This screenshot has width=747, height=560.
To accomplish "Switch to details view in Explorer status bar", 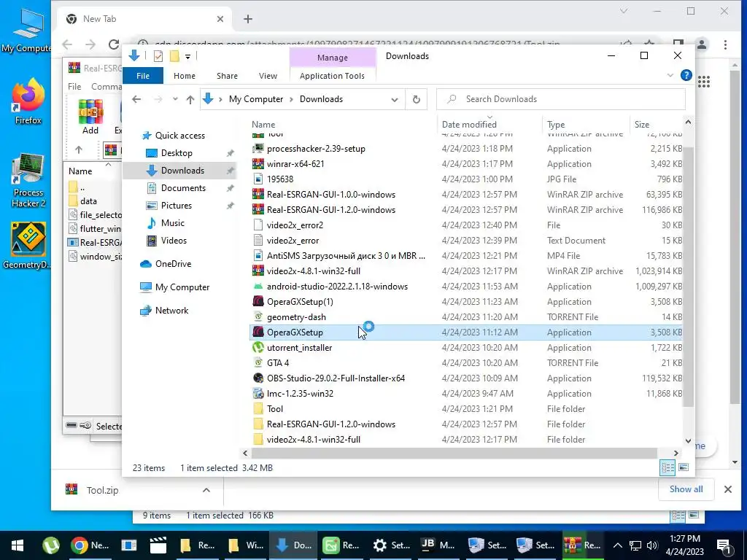I will [x=667, y=467].
